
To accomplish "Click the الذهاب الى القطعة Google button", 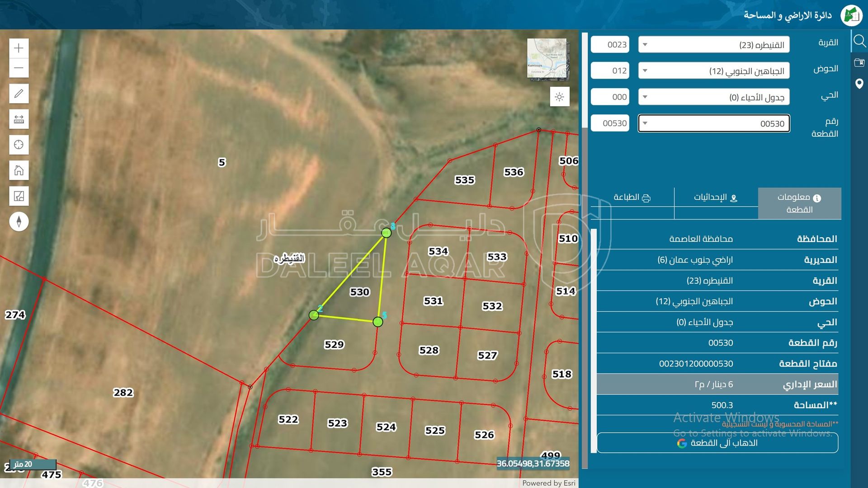I will [x=717, y=443].
